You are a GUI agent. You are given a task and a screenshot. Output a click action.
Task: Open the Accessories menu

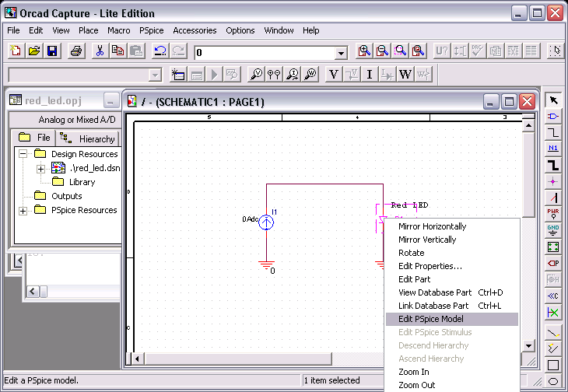click(x=195, y=30)
